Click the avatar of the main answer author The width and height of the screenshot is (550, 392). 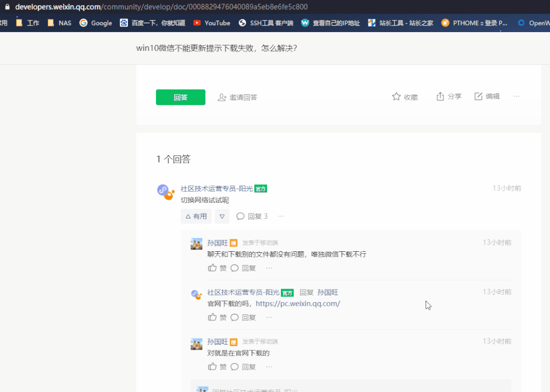tap(165, 192)
